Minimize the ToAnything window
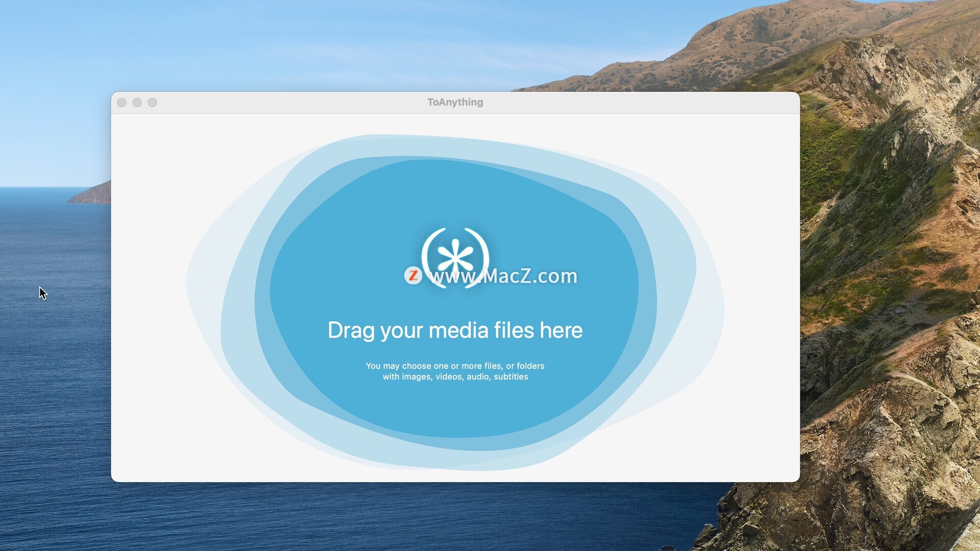 point(137,103)
